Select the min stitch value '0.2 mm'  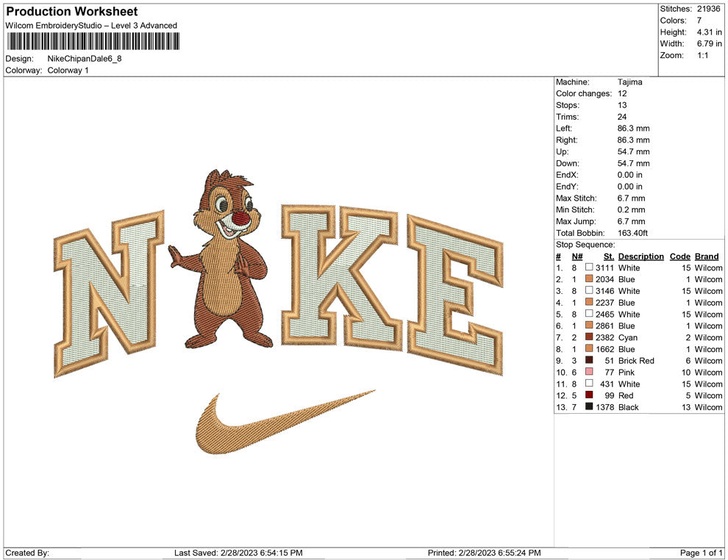631,209
